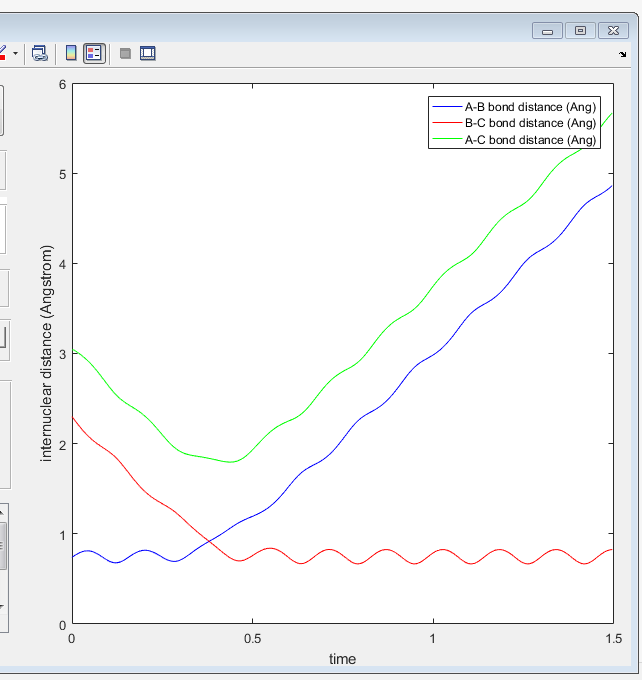Open the brush tool dropdown arrow
Viewport: 642px width, 680px height.
[16, 53]
